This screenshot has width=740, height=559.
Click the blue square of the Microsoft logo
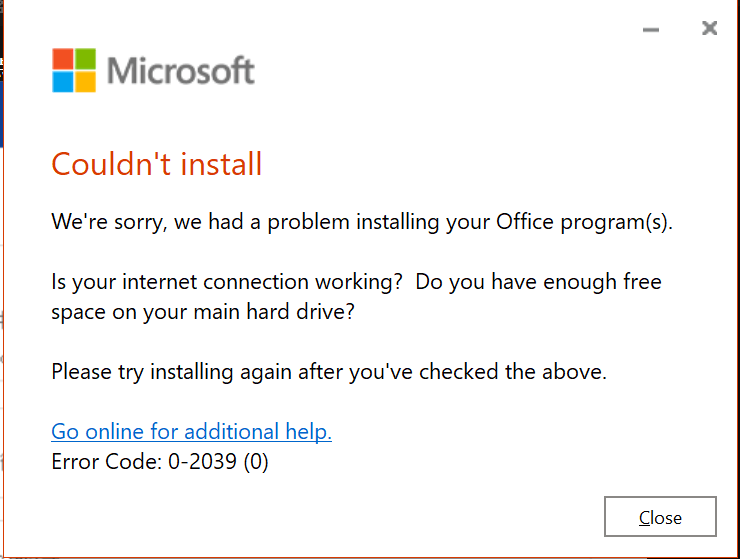pos(63,81)
